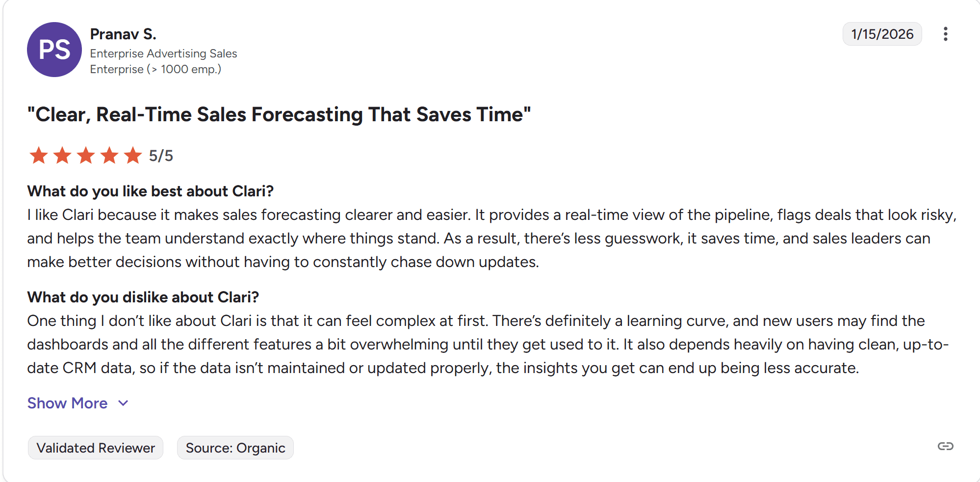Copy the review permalink via chain icon

coord(945,446)
